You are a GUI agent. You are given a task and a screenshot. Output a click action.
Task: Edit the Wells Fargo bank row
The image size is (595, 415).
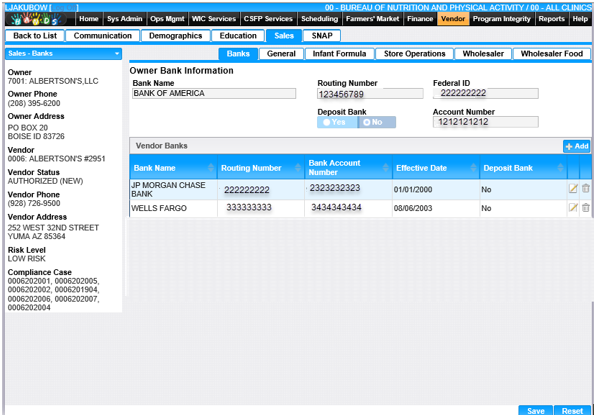tap(573, 208)
